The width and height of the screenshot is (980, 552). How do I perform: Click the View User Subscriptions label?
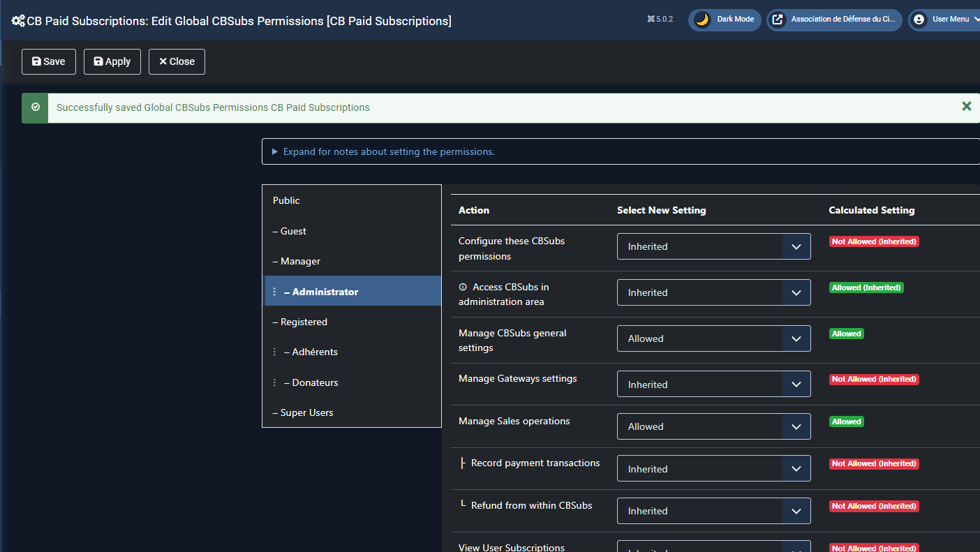tap(512, 547)
